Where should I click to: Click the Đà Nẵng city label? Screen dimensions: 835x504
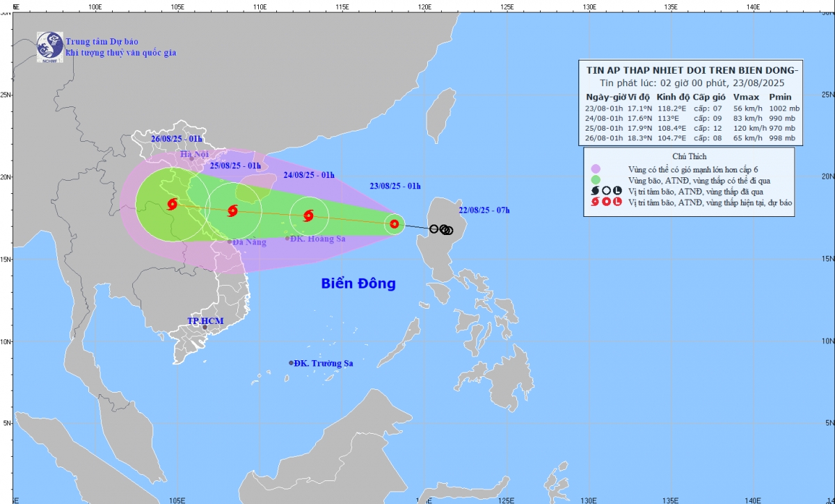249,242
